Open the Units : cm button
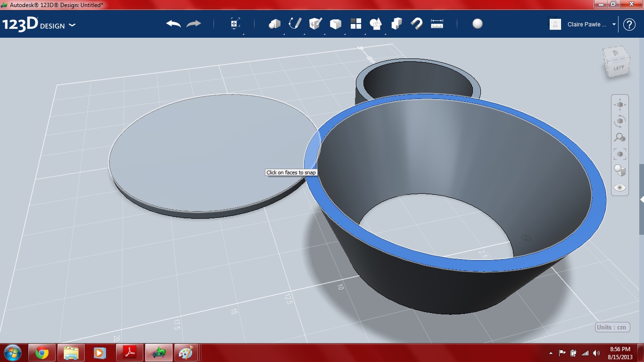This screenshot has height=362, width=644. pyautogui.click(x=612, y=327)
